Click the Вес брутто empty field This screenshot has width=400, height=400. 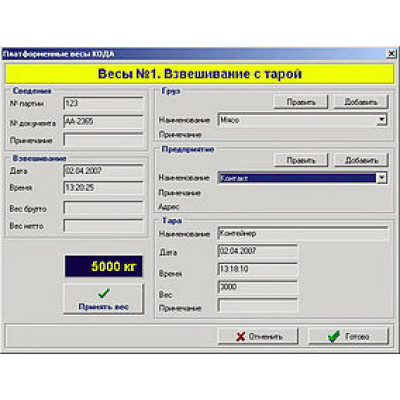[103, 208]
